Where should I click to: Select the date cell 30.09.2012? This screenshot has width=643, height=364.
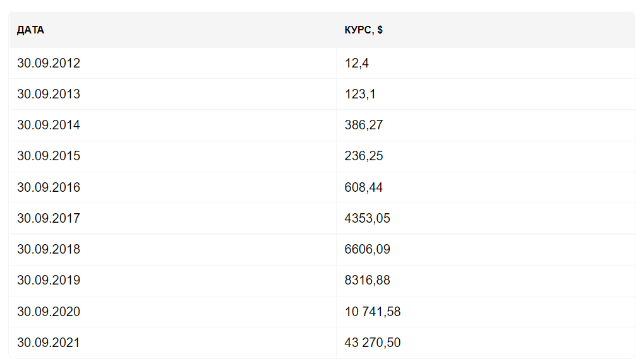tap(49, 63)
